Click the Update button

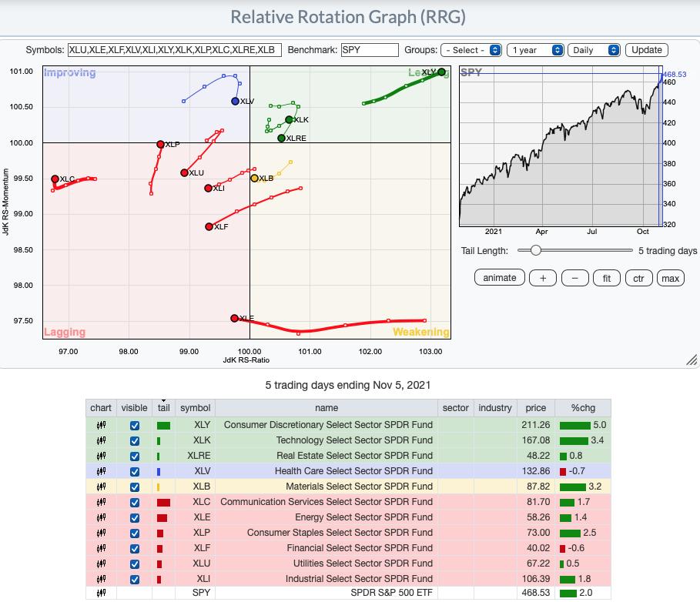tap(646, 50)
